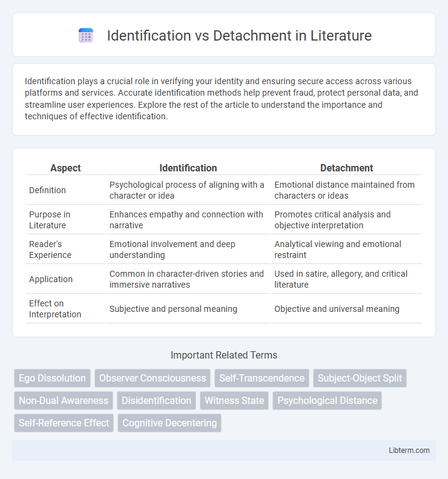448x479 pixels.
Task: Click the cell 'Psychological process of aligning with a character'
Action: click(188, 190)
